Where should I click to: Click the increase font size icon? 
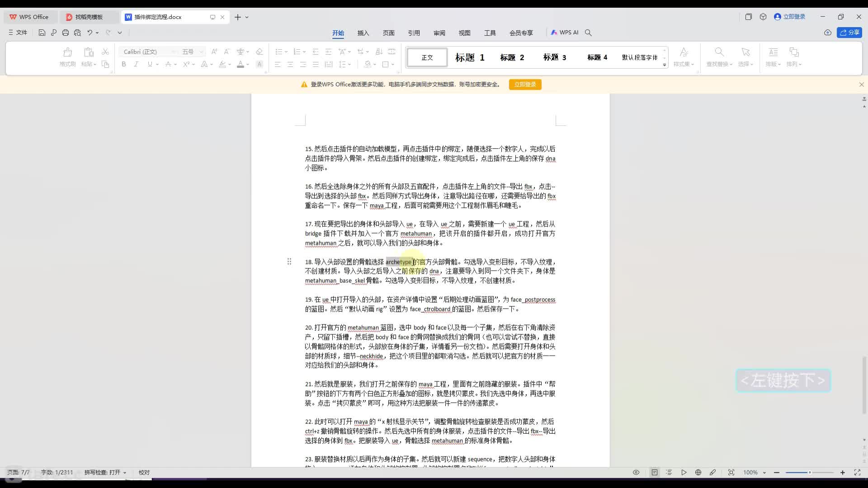coord(214,52)
